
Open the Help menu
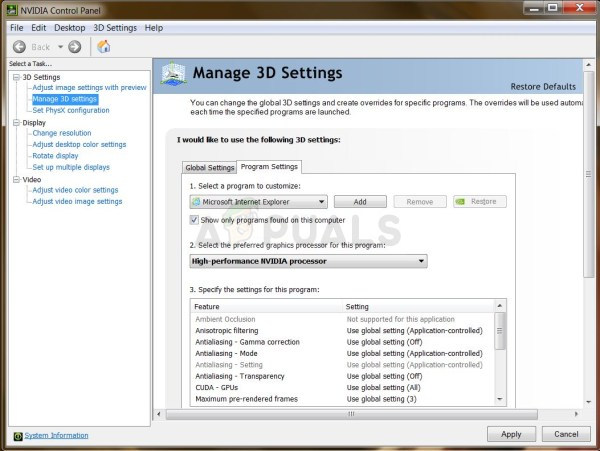[x=154, y=28]
